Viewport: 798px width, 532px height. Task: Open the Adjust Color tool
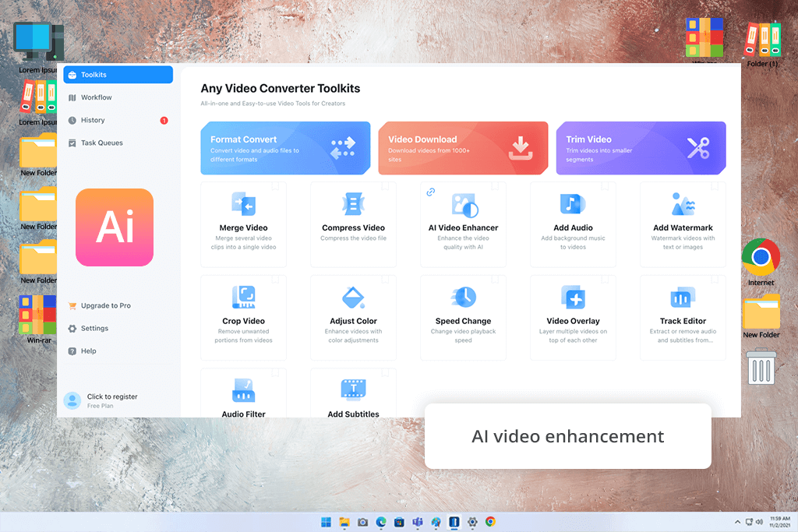tap(353, 317)
